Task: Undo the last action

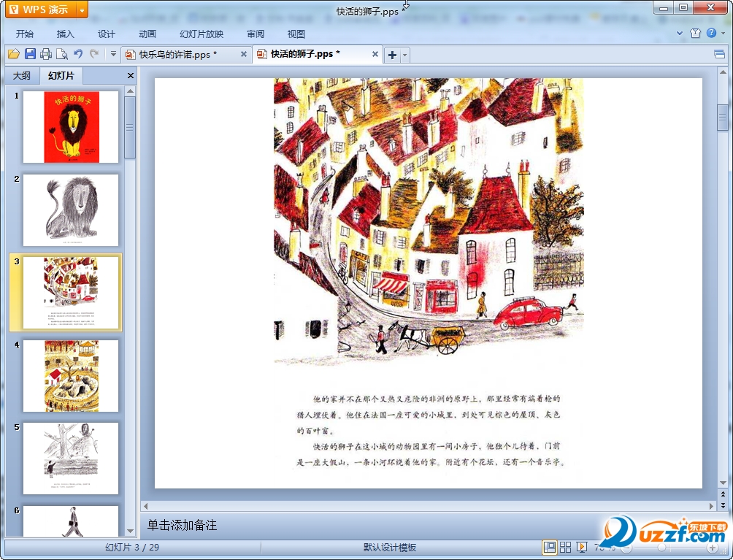Action: [x=78, y=54]
